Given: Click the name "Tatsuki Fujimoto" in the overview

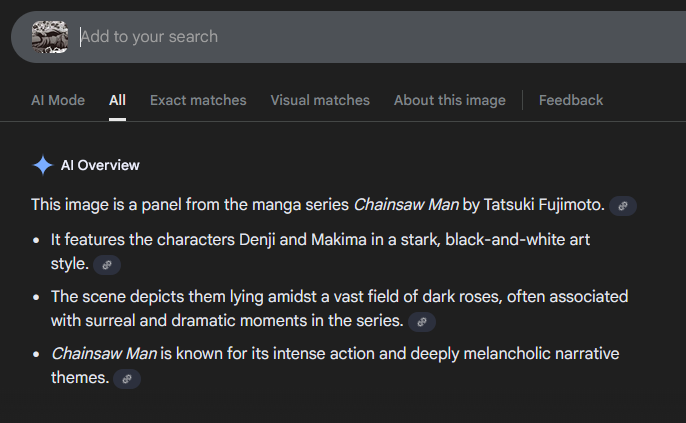Looking at the screenshot, I should coord(543,205).
